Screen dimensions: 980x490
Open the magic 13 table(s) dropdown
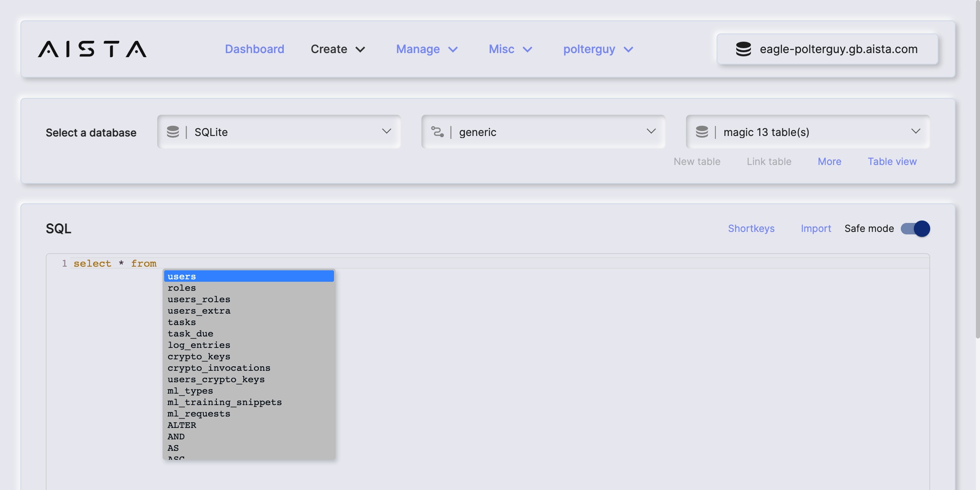(808, 132)
